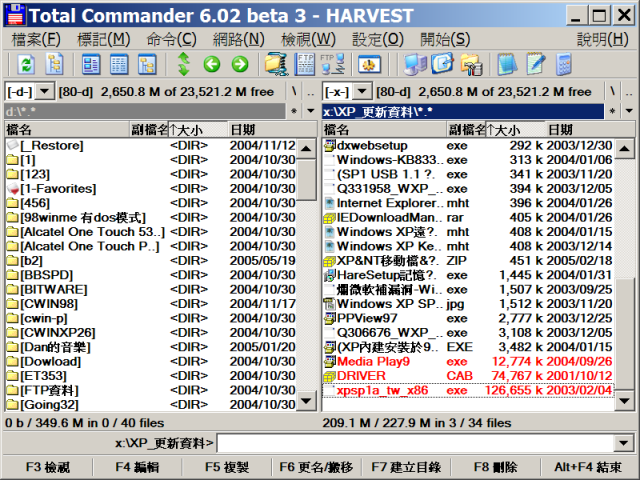Open command line history dropdown
Viewport: 640px width, 480px height.
624,443
